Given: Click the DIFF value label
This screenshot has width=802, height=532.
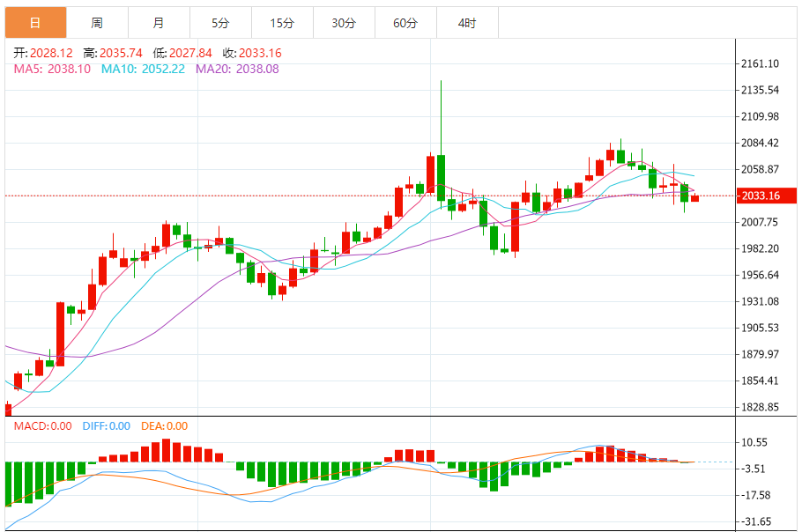Looking at the screenshot, I should [x=107, y=425].
